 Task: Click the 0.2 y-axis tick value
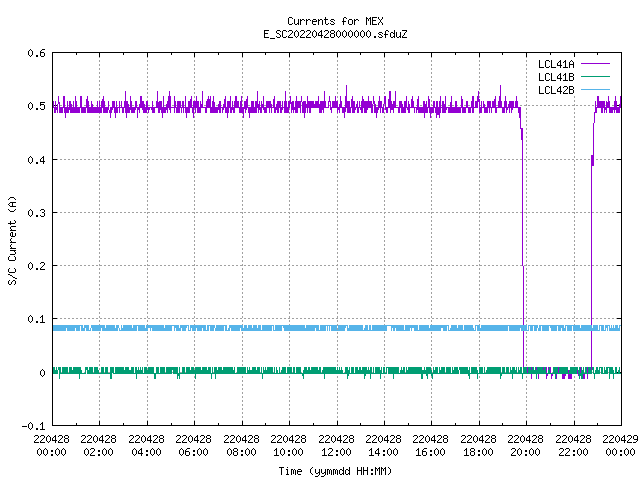(36, 266)
